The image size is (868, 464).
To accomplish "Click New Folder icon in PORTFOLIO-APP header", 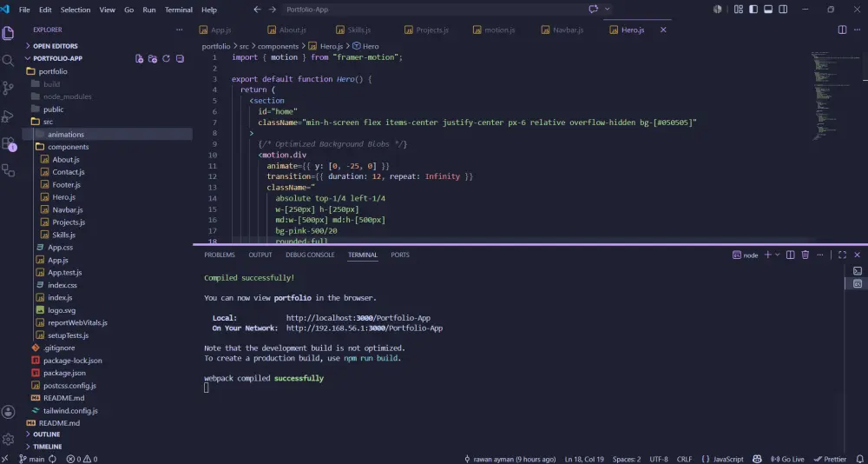I will pyautogui.click(x=153, y=58).
